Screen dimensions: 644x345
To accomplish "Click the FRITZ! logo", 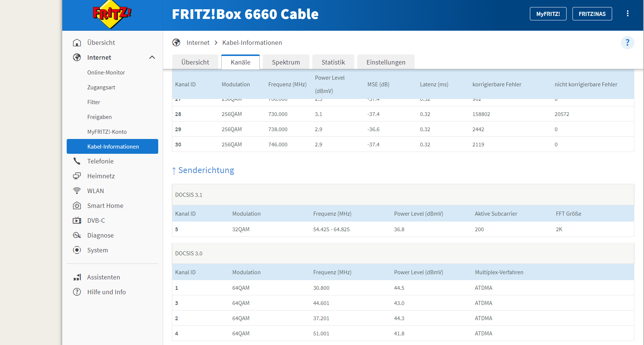I will 112,14.
